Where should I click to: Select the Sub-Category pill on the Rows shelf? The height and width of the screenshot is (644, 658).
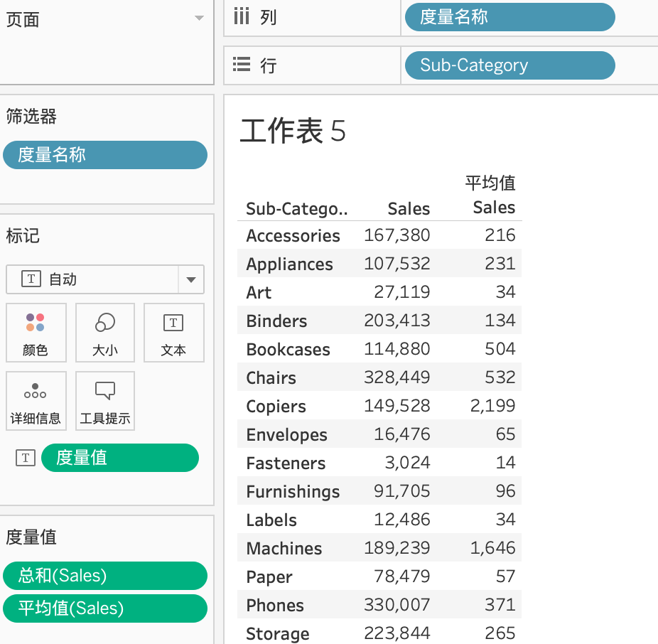509,65
